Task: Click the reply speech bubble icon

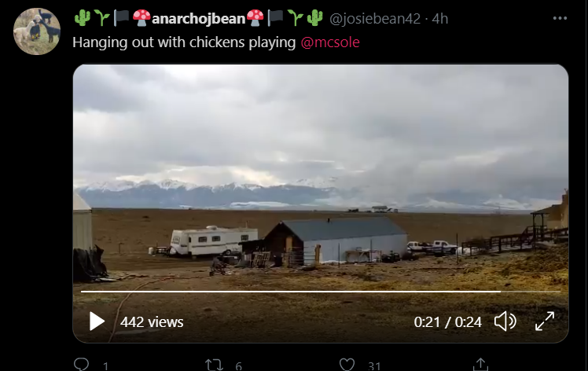Action: [82, 364]
